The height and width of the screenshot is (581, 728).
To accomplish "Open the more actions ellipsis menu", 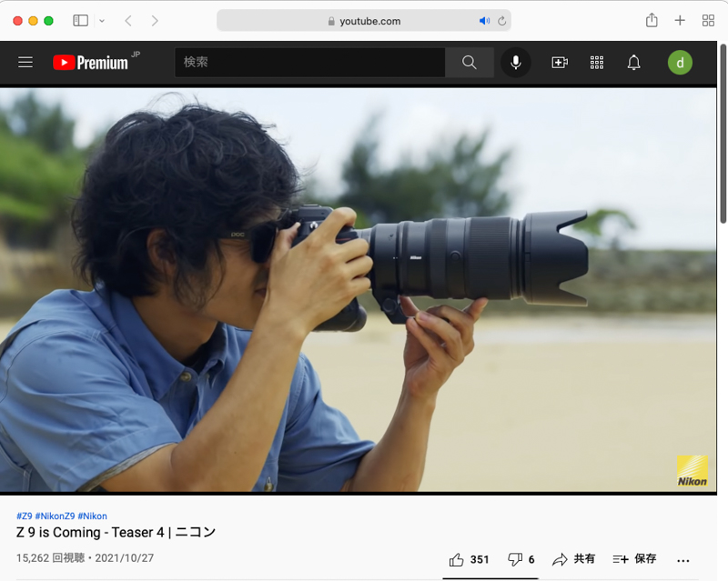I will click(x=683, y=560).
